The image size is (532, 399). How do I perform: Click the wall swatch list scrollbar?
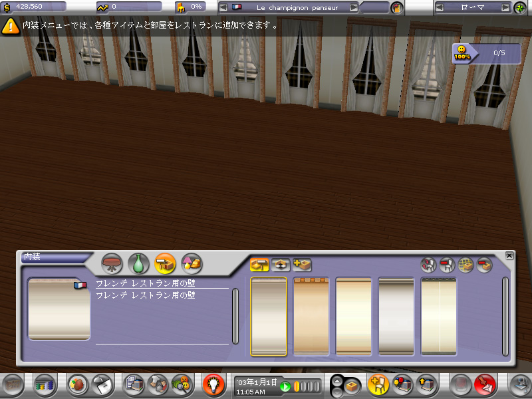[x=505, y=317]
